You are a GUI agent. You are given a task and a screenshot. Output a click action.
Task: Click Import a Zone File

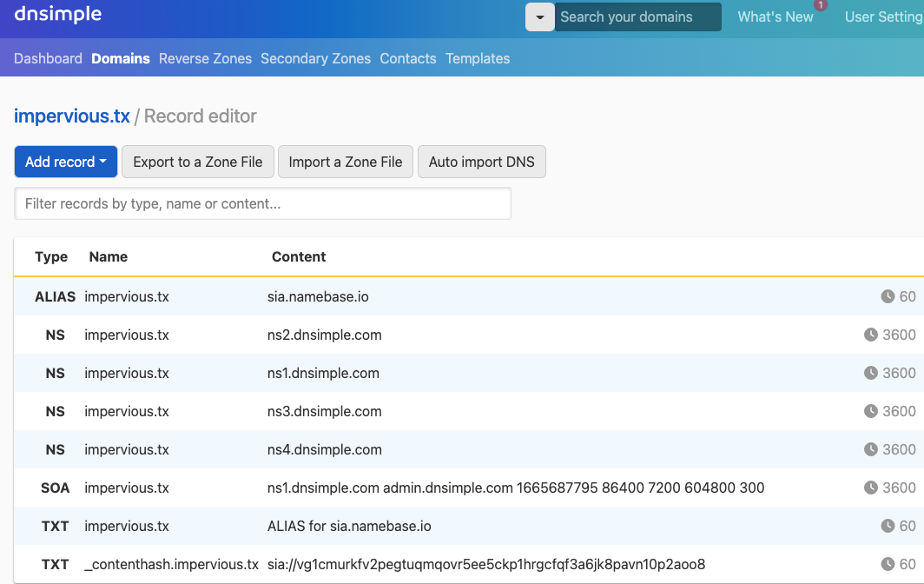coord(346,162)
